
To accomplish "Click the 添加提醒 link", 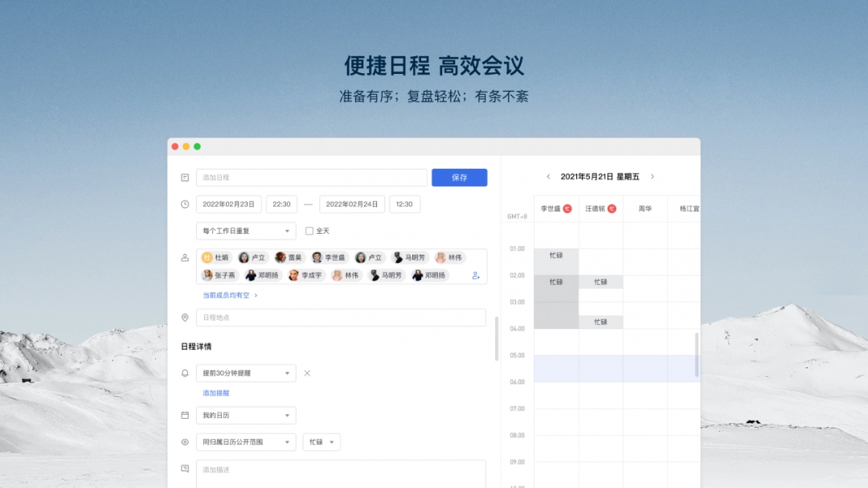I will [215, 393].
